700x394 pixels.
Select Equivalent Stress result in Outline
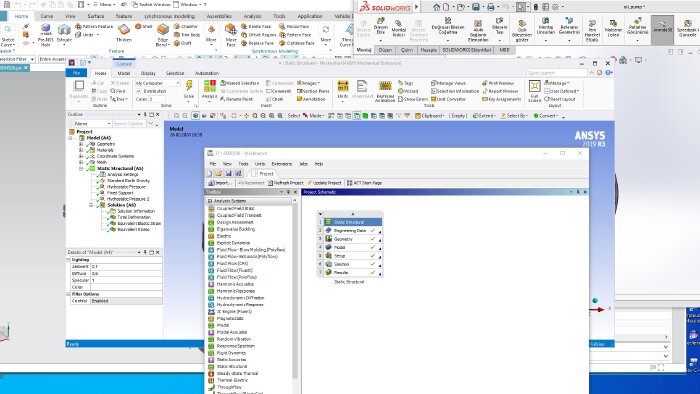[x=133, y=229]
